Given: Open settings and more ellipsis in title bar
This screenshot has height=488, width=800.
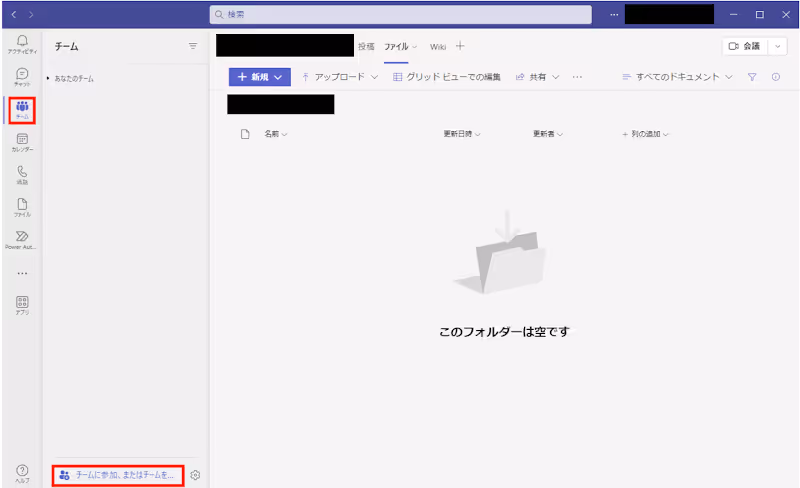Looking at the screenshot, I should pos(614,14).
